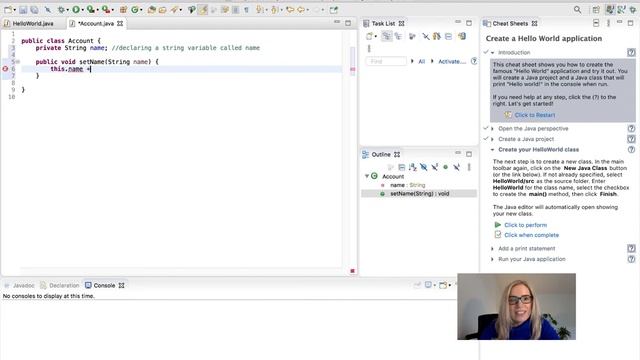
Task: Expand Add a print statement step
Action: (493, 249)
